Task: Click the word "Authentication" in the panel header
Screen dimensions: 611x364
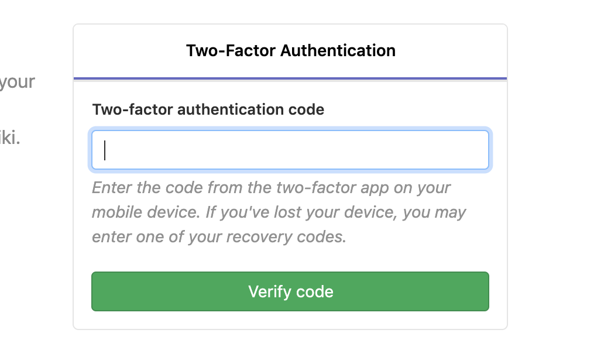Action: 338,50
